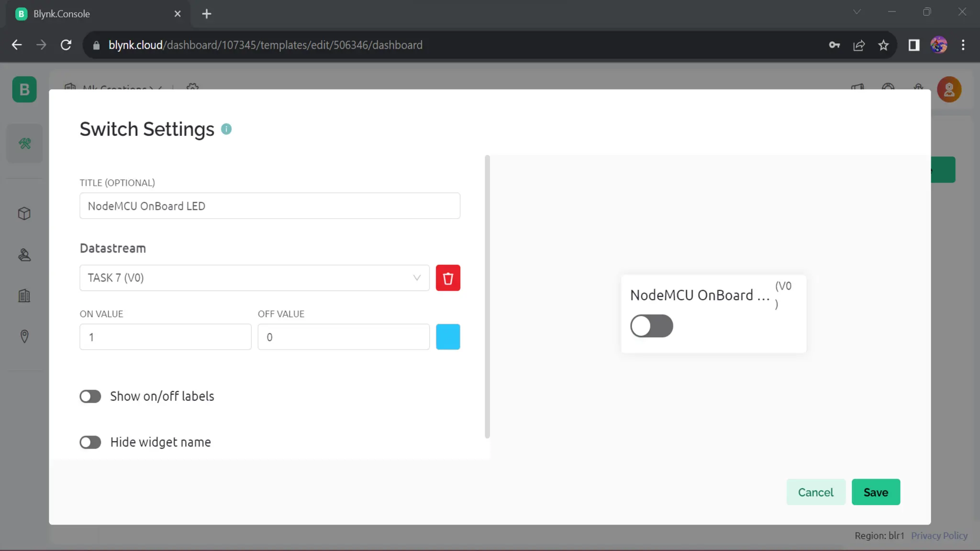Toggle Hide widget name switch
980x551 pixels.
[x=90, y=442]
